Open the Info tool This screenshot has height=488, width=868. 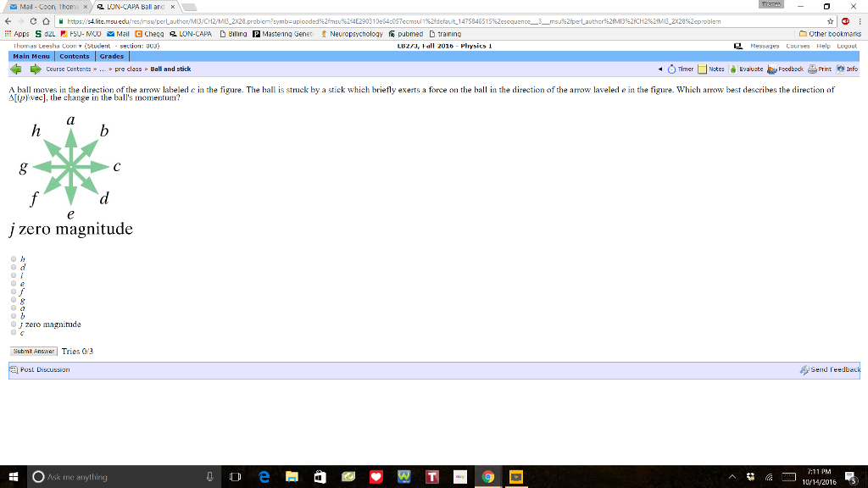pos(847,69)
